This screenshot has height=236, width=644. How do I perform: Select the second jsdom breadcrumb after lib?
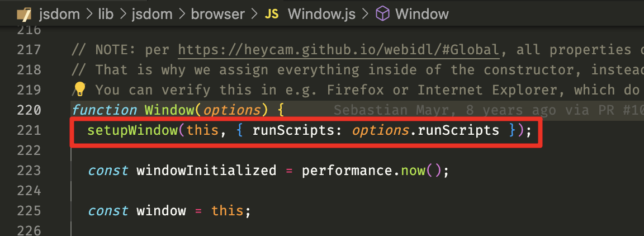click(152, 15)
